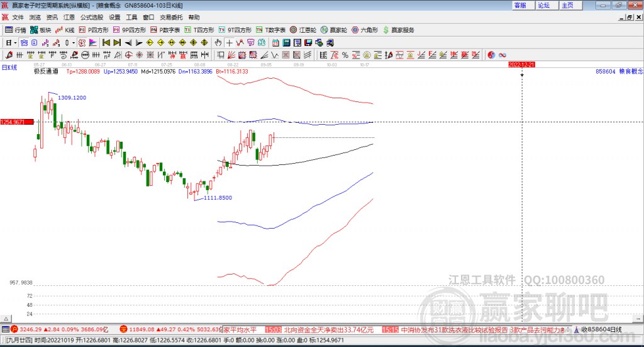
Task: Expand the 日 period dropdown
Action: coord(15,43)
